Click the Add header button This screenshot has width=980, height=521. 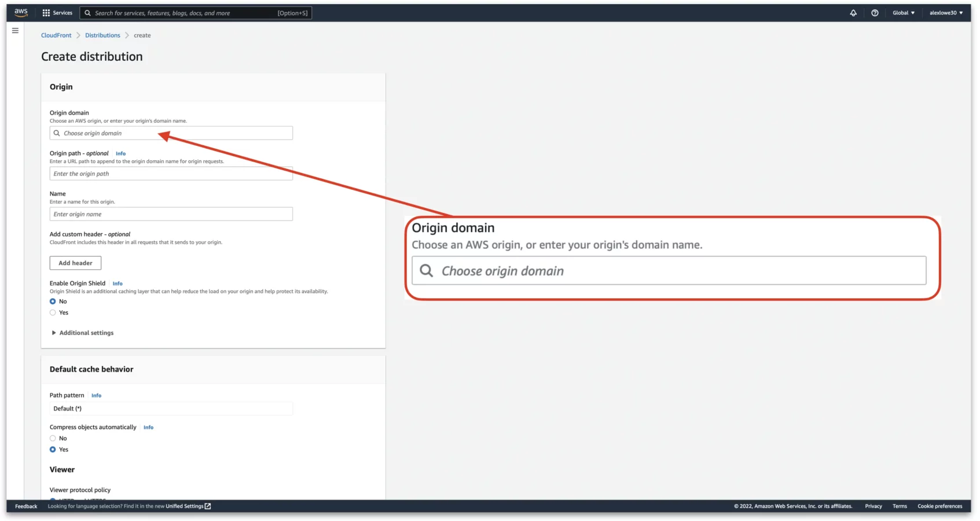(75, 263)
